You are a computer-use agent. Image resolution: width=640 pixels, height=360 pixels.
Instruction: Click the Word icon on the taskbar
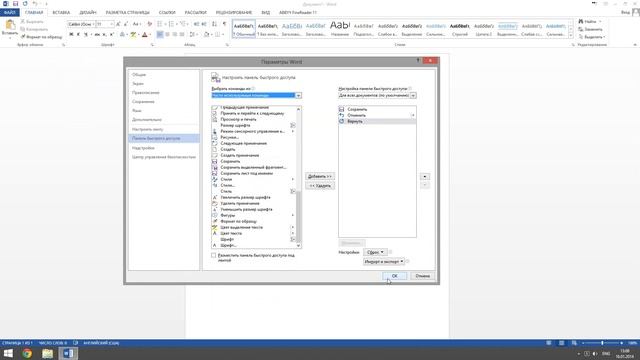68,353
